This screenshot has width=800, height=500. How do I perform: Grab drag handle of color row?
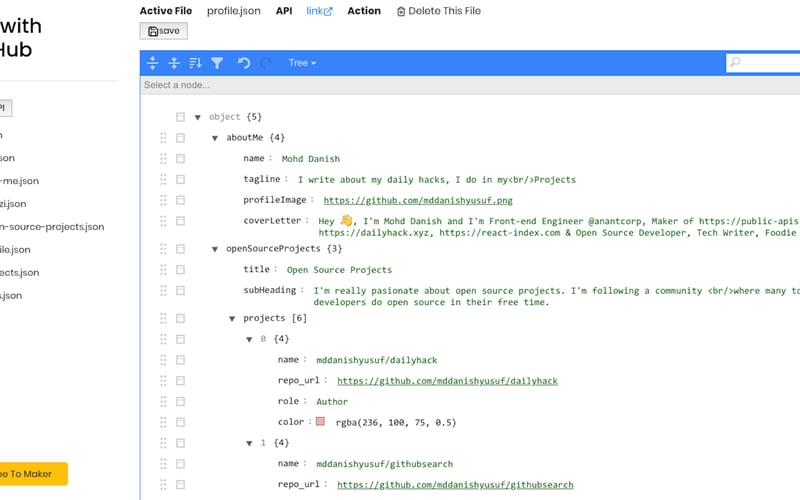point(163,422)
